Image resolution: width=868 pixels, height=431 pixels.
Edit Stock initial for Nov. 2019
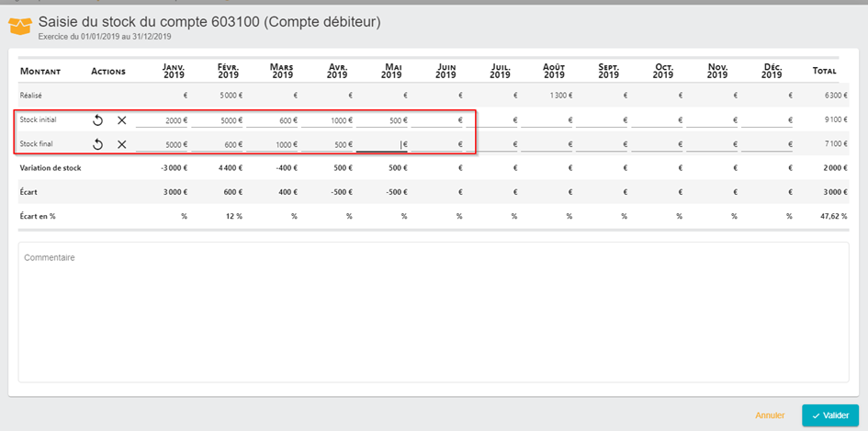click(x=712, y=119)
